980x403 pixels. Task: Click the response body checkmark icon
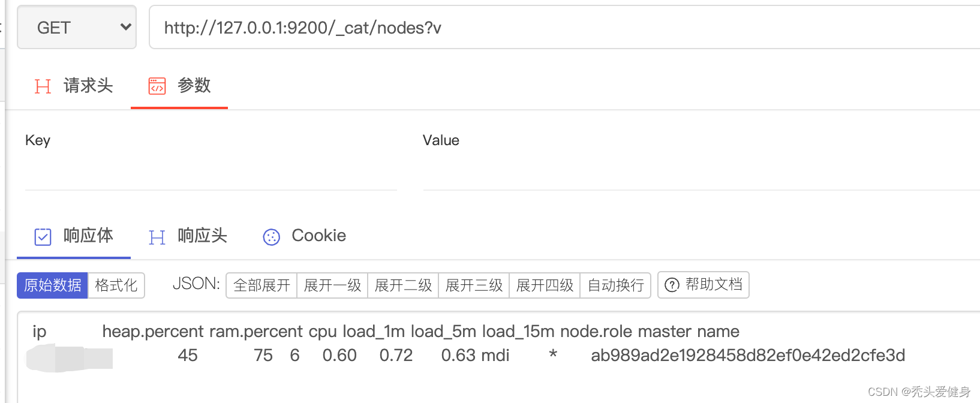(43, 237)
